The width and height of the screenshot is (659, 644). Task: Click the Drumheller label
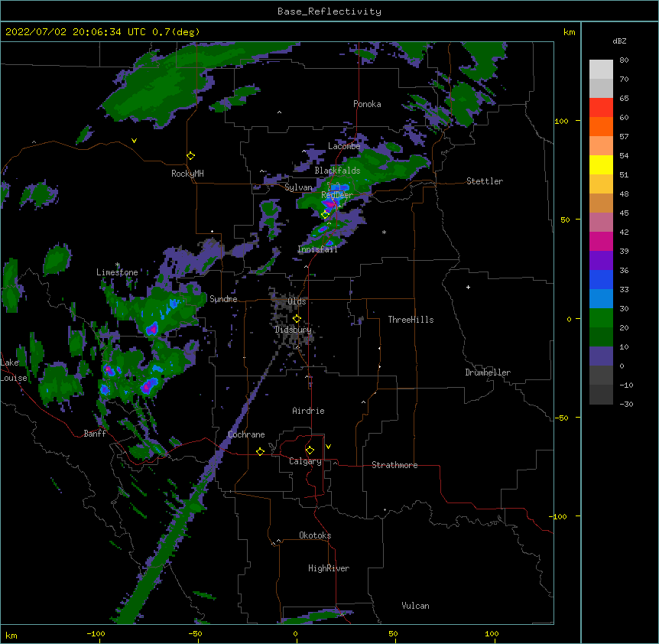pyautogui.click(x=488, y=372)
